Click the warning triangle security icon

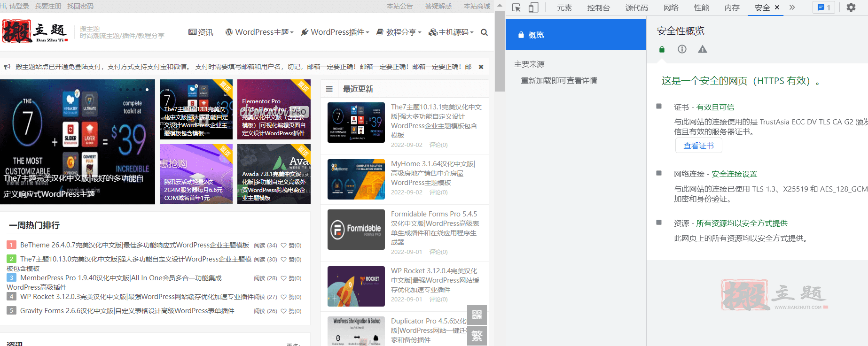[x=702, y=49]
